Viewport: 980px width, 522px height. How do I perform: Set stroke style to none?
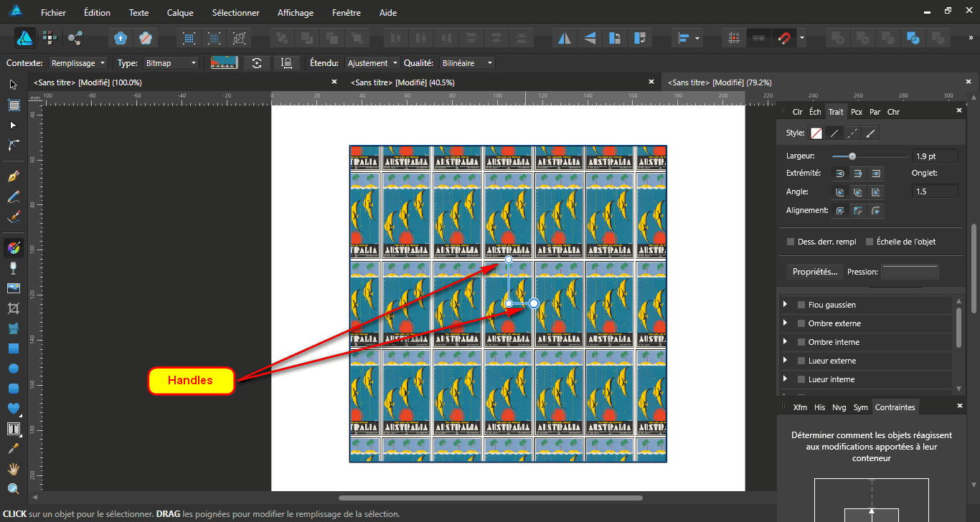[816, 133]
